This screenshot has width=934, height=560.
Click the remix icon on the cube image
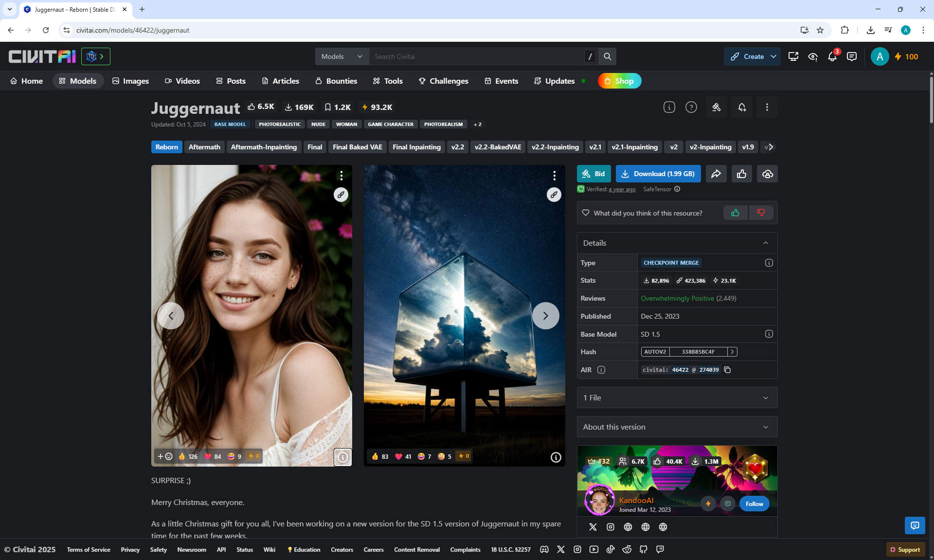click(554, 195)
